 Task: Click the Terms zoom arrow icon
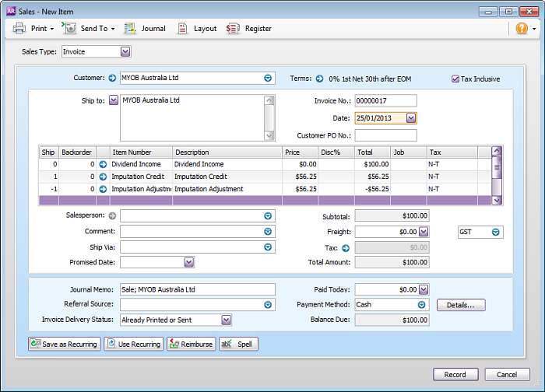tap(319, 79)
